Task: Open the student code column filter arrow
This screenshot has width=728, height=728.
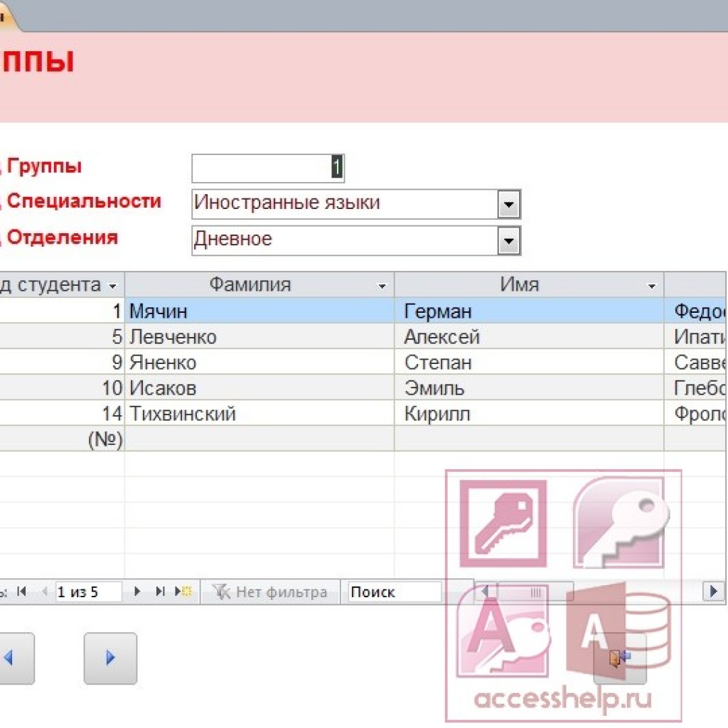Action: (x=112, y=287)
